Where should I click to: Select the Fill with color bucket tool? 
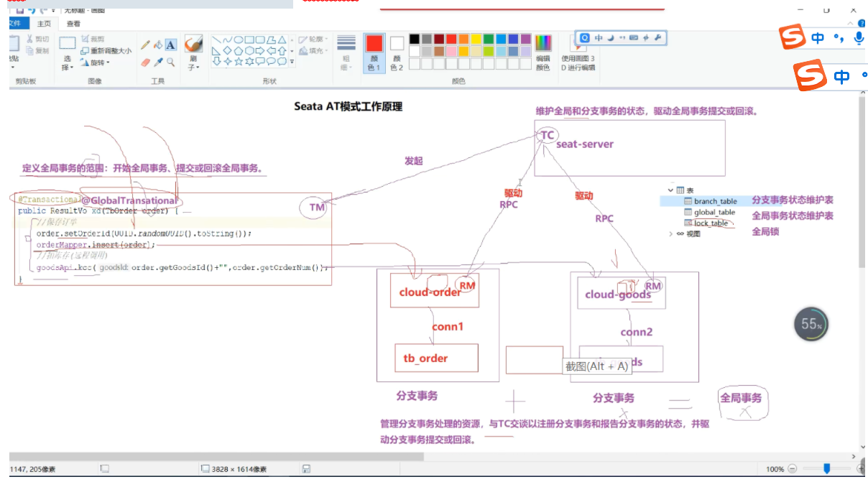click(x=158, y=45)
